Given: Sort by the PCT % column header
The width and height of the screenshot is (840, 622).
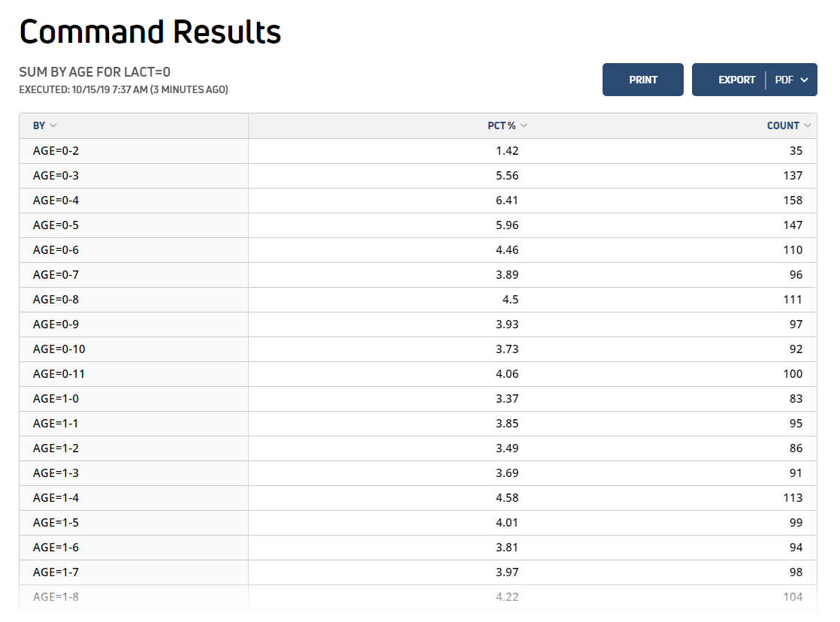Looking at the screenshot, I should pyautogui.click(x=501, y=125).
